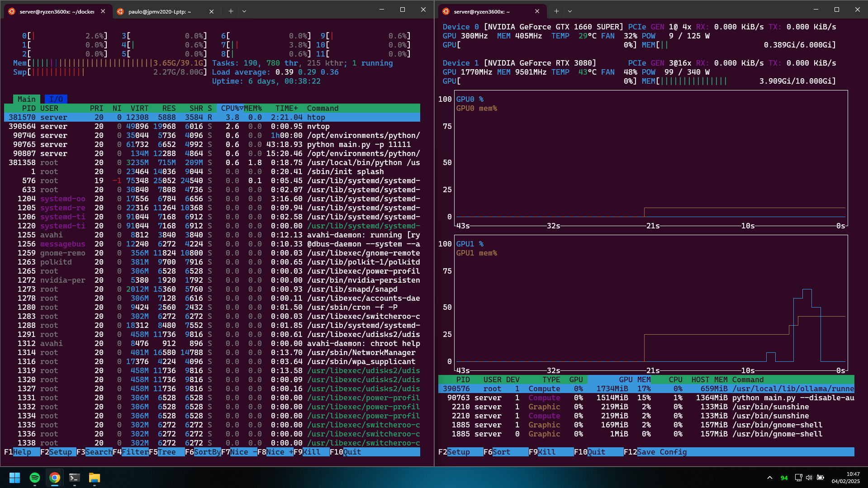Open Spotify from the taskbar
This screenshot has height=488, width=868.
[x=35, y=478]
